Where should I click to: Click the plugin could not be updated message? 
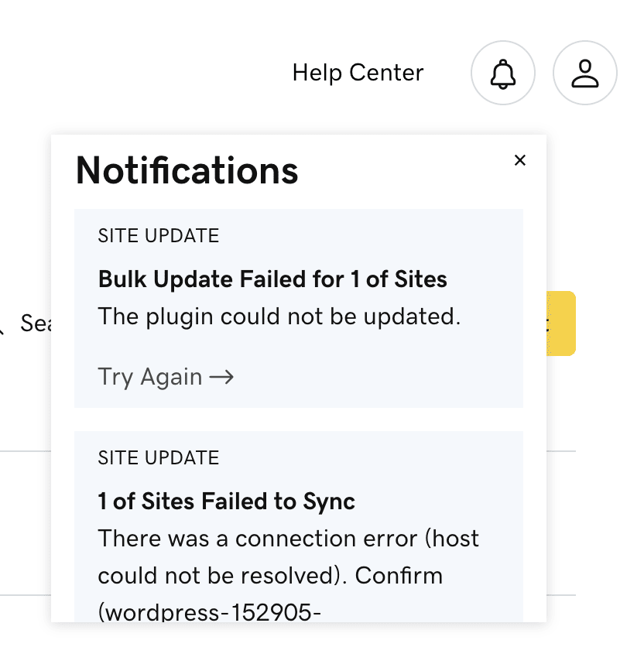pyautogui.click(x=279, y=317)
